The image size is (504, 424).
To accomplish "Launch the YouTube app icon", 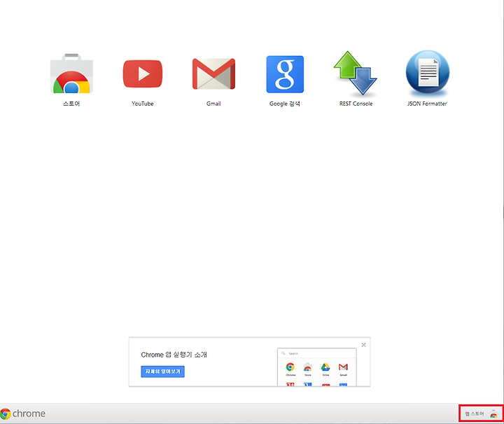I will coord(143,73).
